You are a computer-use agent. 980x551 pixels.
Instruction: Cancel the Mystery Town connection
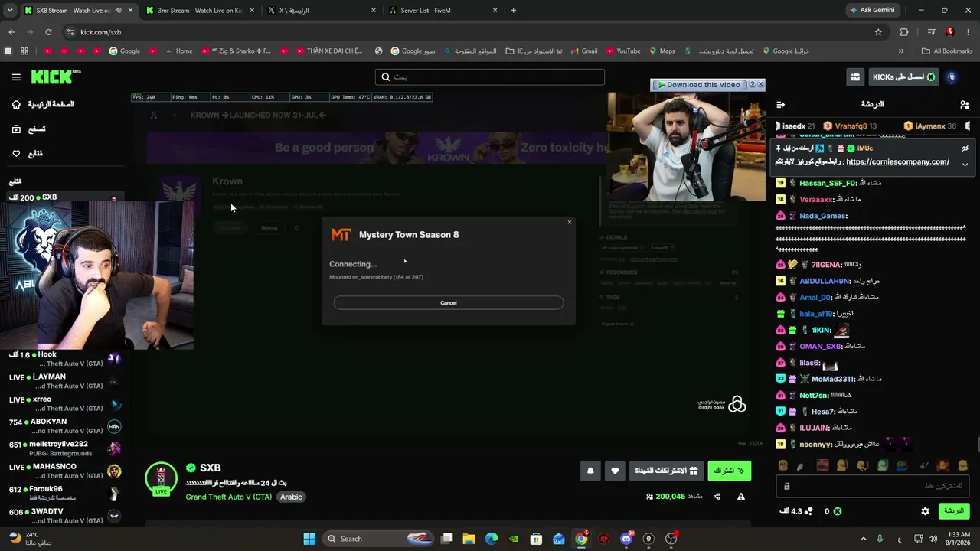pos(449,303)
